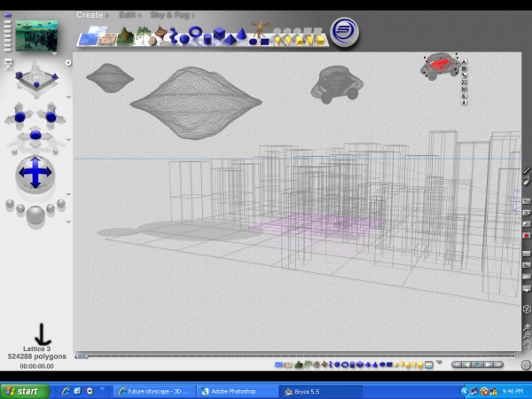The height and width of the screenshot is (399, 532).
Task: Create a tree object
Action: pyautogui.click(x=143, y=34)
